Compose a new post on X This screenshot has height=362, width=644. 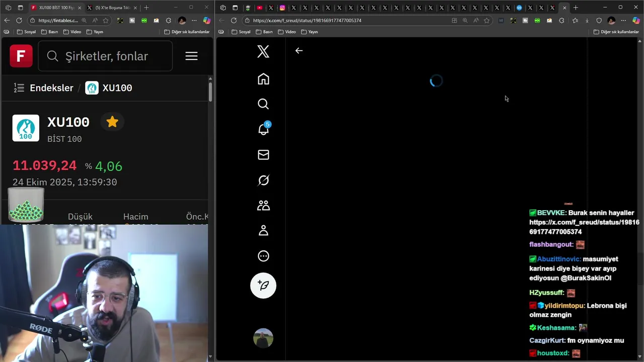263,286
